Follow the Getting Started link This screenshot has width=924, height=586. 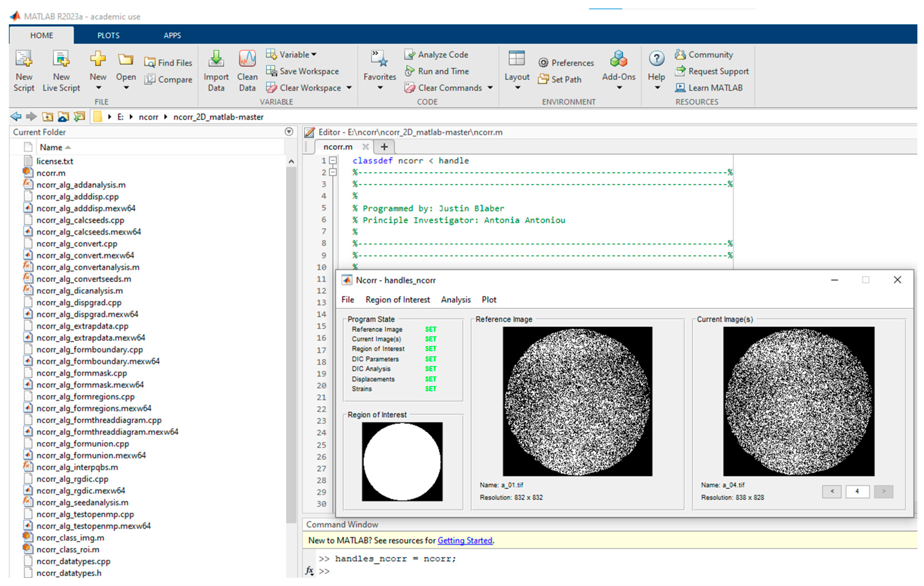[465, 541]
